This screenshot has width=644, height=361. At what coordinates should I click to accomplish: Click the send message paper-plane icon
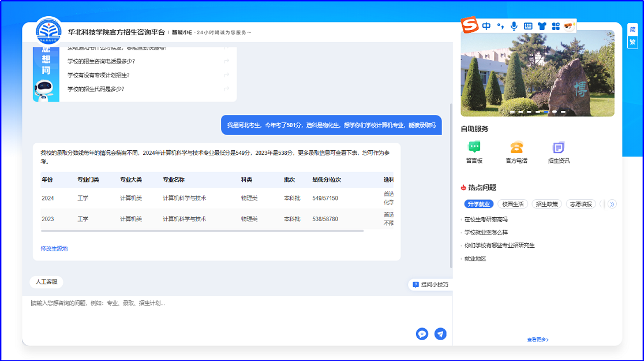click(x=440, y=334)
